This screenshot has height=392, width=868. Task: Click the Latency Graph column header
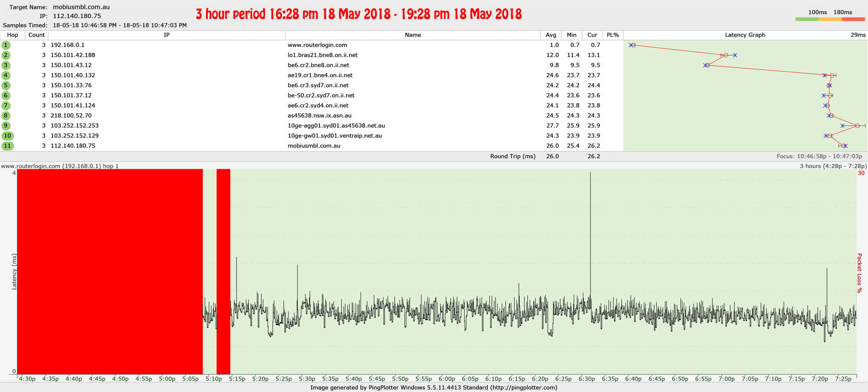(x=745, y=35)
